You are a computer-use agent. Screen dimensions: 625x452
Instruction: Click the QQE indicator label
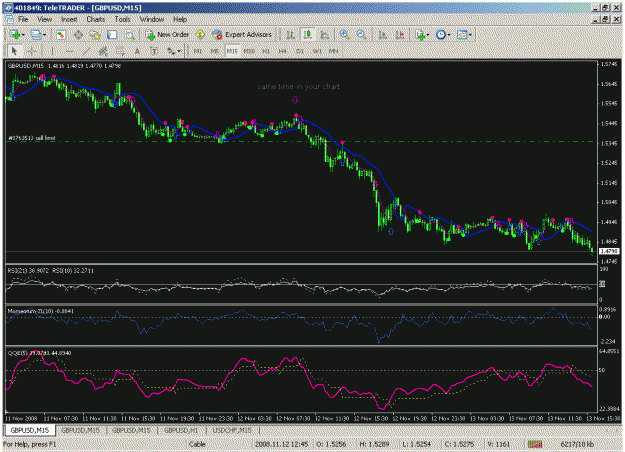pos(39,353)
